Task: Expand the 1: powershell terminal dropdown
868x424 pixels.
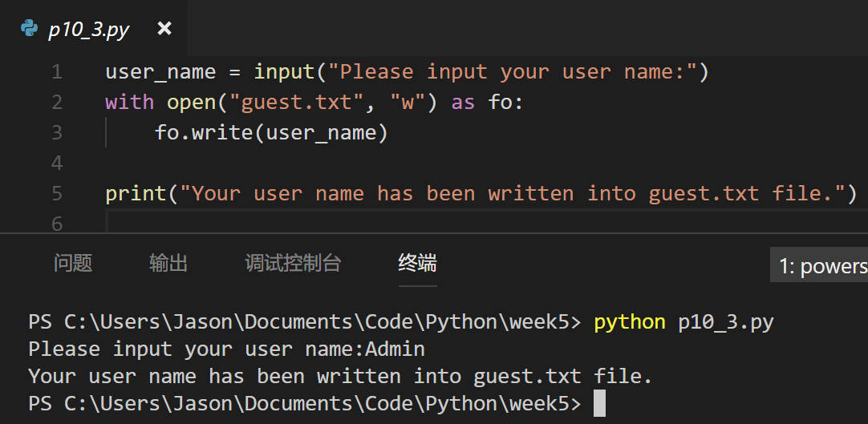Action: click(819, 266)
